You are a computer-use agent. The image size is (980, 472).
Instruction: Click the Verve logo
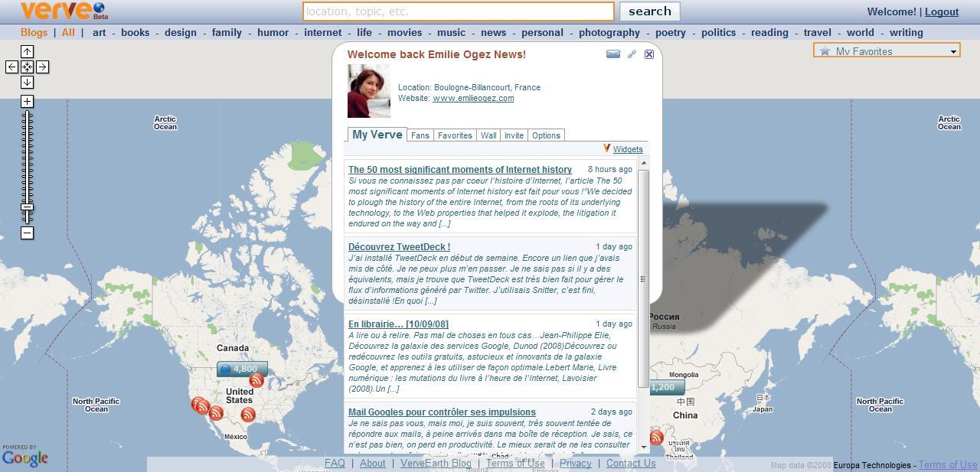[64, 11]
